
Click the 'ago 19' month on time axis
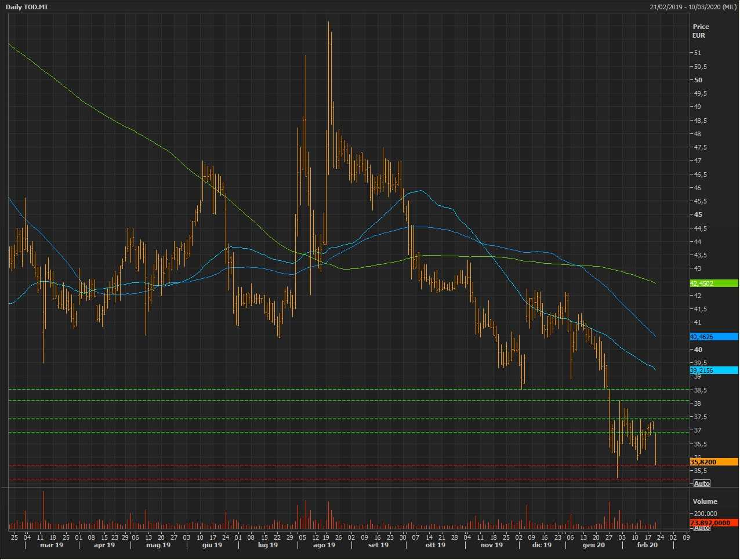pos(324,546)
